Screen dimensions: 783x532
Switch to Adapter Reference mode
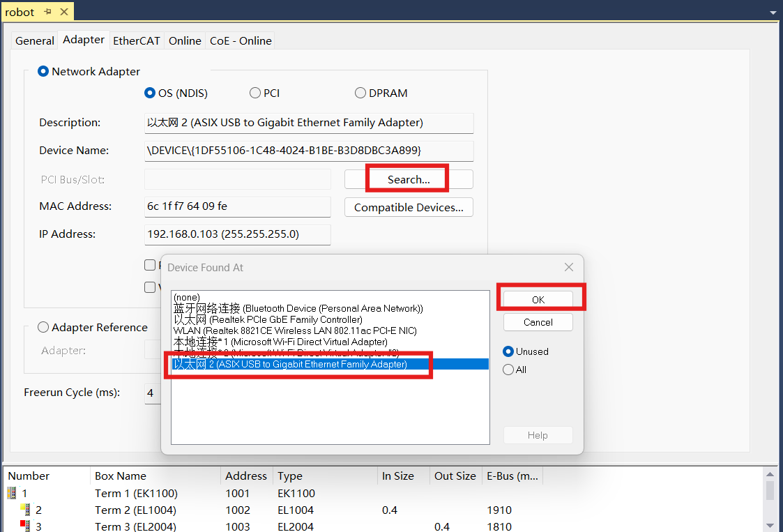pos(43,328)
